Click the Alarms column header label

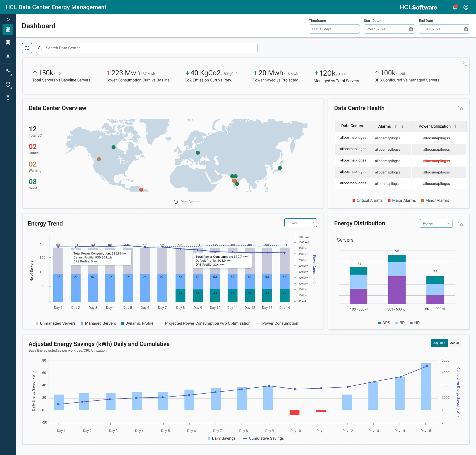tap(385, 126)
